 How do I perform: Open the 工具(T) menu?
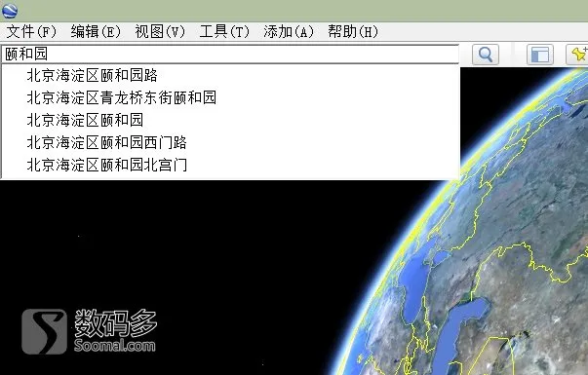[x=224, y=31]
